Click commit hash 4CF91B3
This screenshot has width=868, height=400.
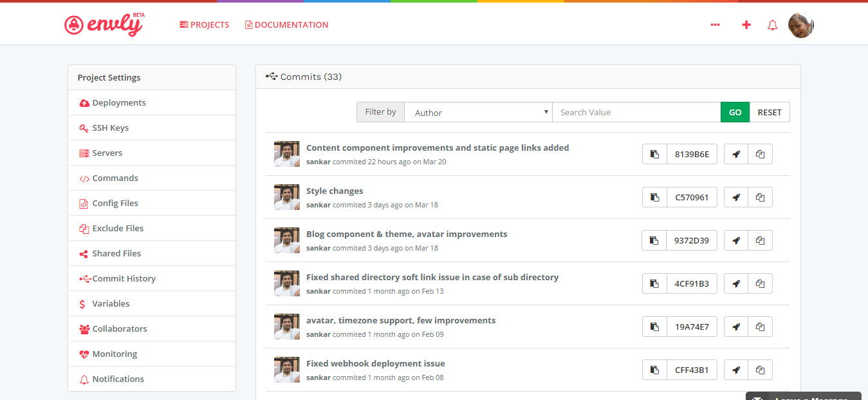(x=692, y=283)
